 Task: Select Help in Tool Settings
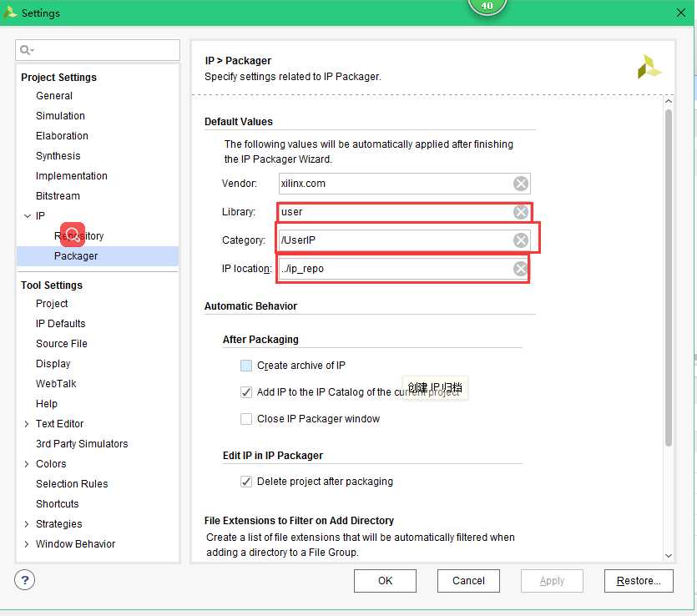(46, 403)
